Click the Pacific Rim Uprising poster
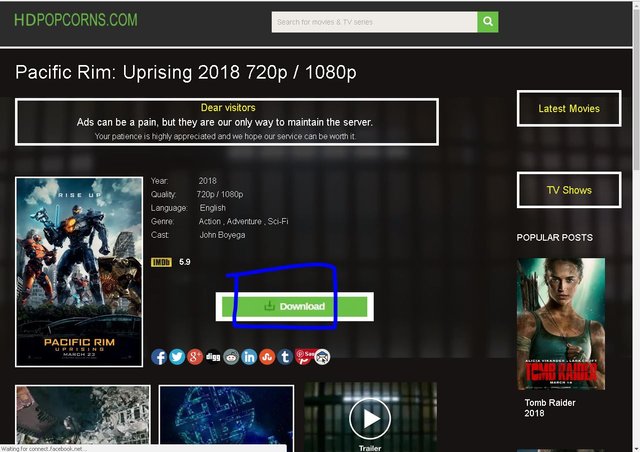 point(79,272)
